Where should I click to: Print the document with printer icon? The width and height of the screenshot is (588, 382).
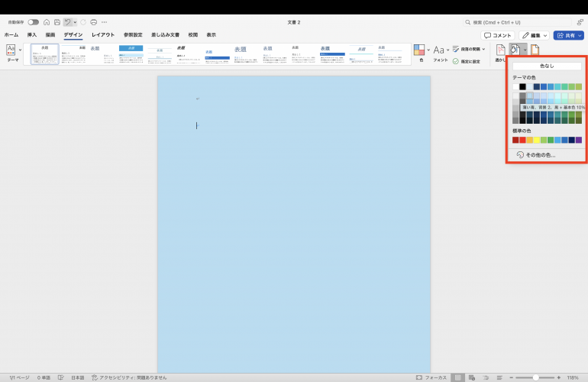click(x=94, y=22)
